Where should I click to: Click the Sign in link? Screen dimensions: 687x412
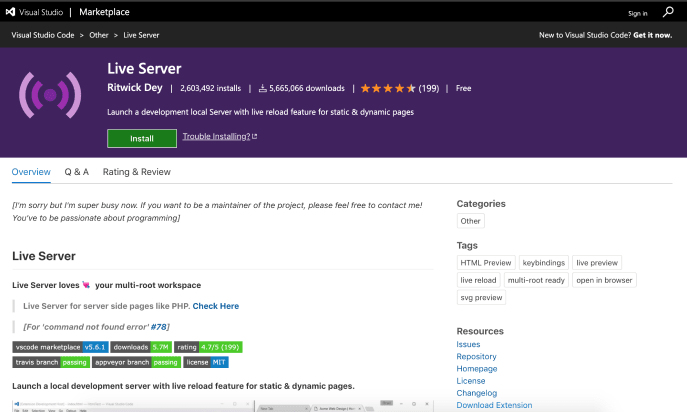637,14
